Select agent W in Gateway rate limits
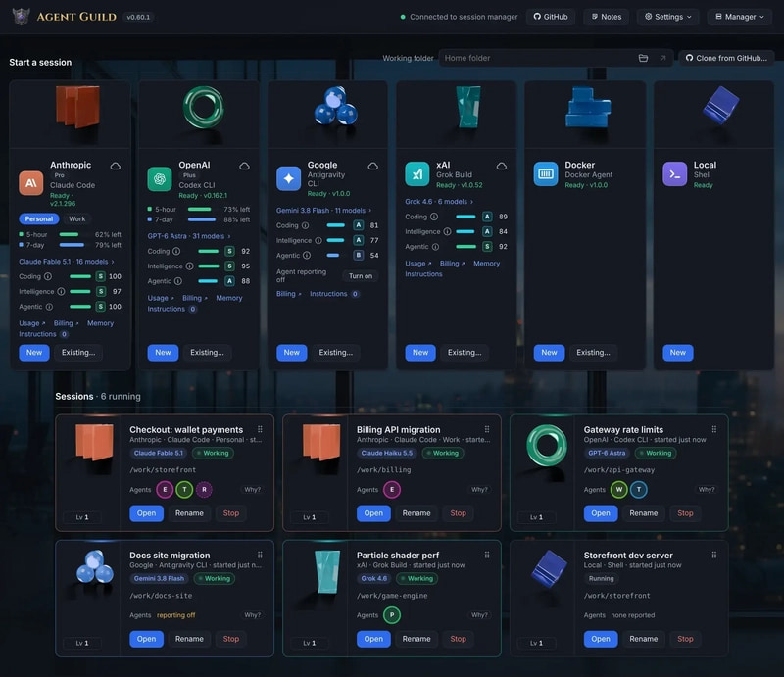This screenshot has width=784, height=677. click(619, 490)
